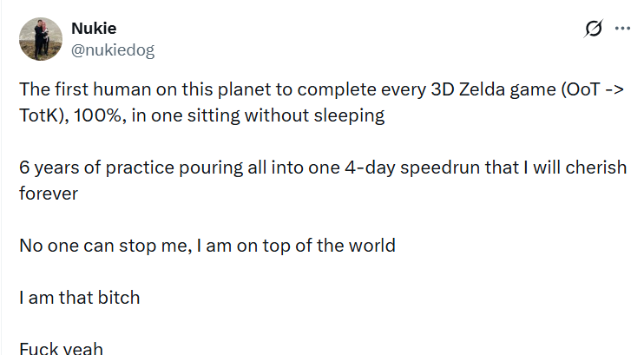Click the last line "Fuck yeah"

tap(61, 349)
